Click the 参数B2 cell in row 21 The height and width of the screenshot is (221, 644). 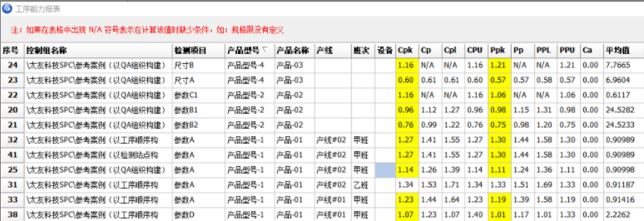(x=199, y=125)
